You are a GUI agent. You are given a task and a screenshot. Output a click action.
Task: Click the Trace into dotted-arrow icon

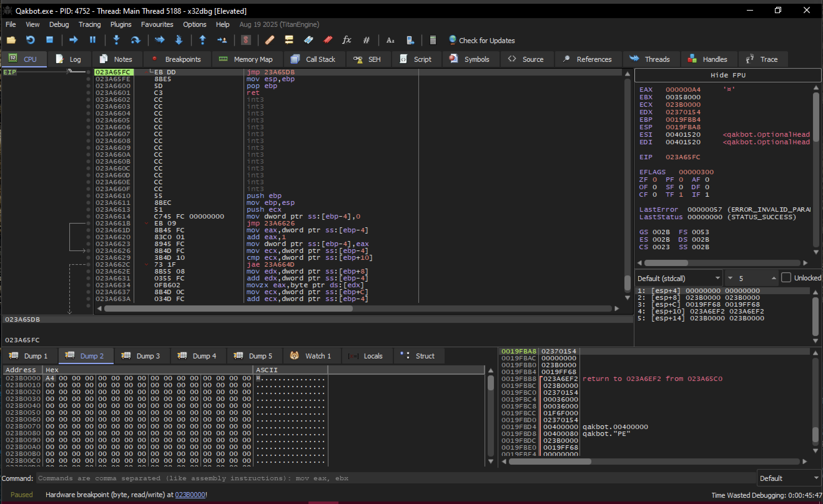pyautogui.click(x=160, y=40)
